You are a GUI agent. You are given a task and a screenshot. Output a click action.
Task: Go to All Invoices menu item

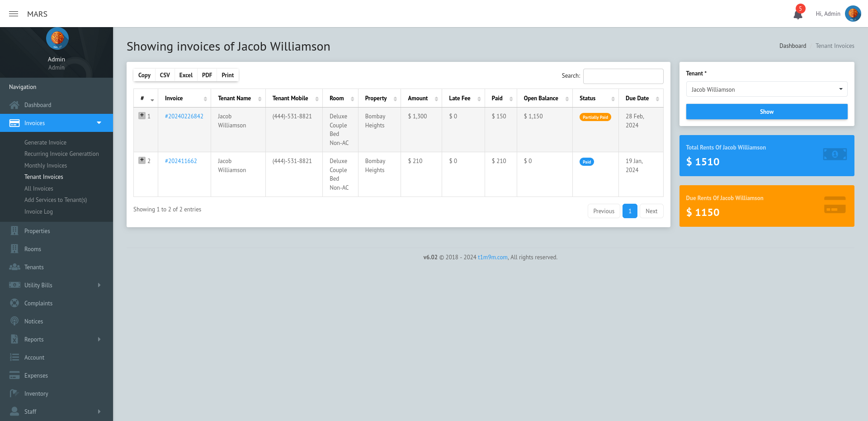pyautogui.click(x=39, y=188)
